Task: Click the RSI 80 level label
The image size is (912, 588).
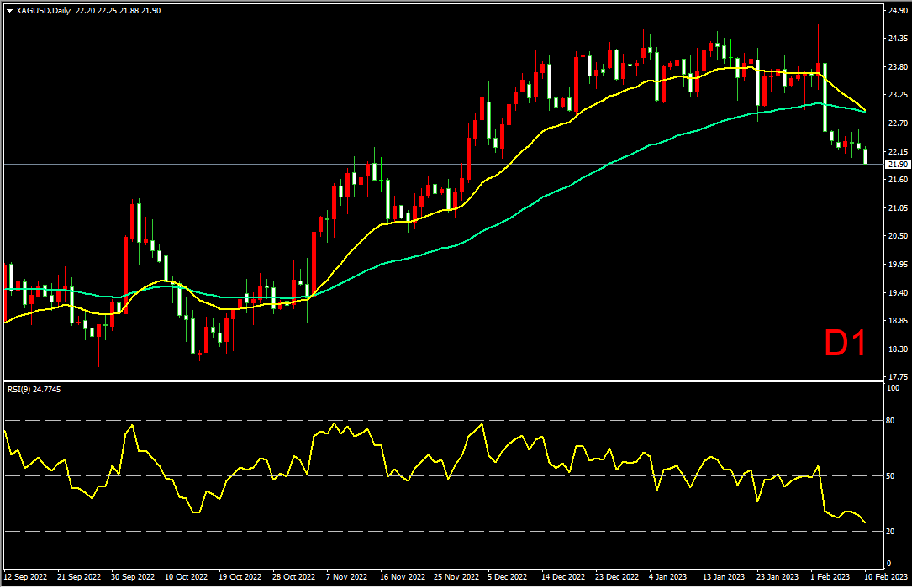Action: (x=890, y=420)
